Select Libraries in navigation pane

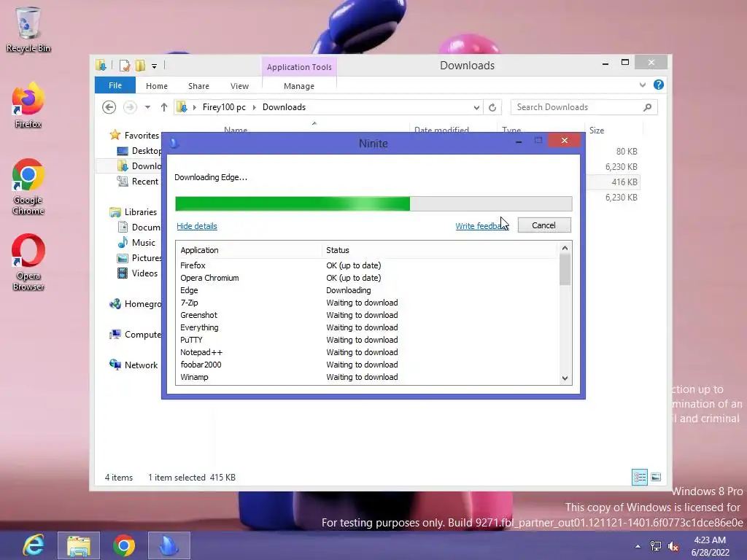pyautogui.click(x=141, y=212)
